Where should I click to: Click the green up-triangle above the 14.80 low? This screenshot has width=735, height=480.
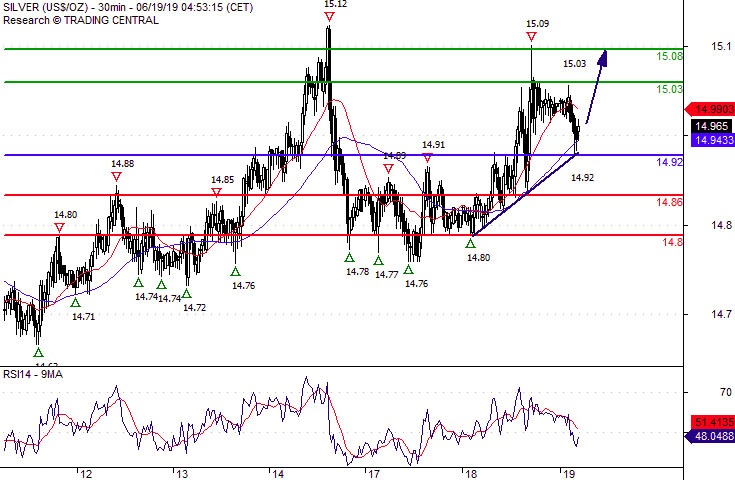pyautogui.click(x=470, y=243)
